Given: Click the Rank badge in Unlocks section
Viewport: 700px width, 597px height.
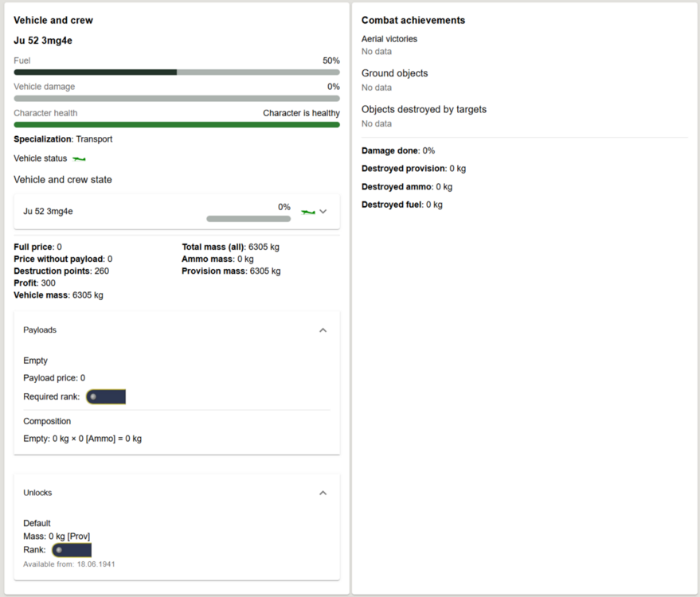Looking at the screenshot, I should (x=72, y=550).
